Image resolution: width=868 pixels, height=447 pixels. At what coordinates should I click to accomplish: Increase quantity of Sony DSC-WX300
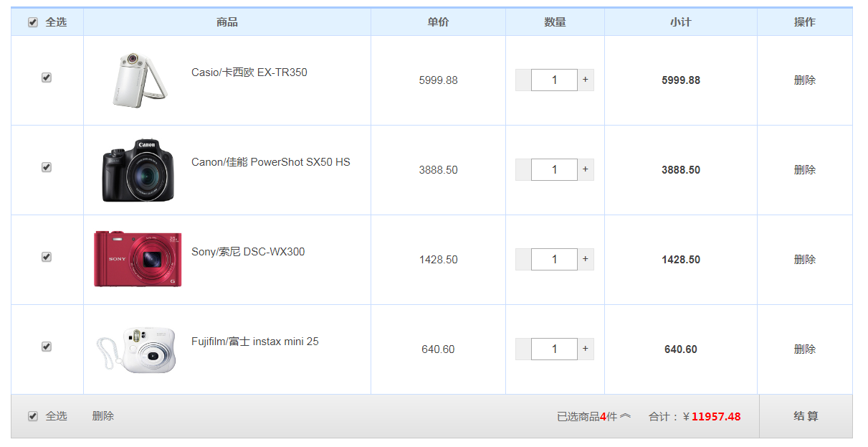[586, 259]
